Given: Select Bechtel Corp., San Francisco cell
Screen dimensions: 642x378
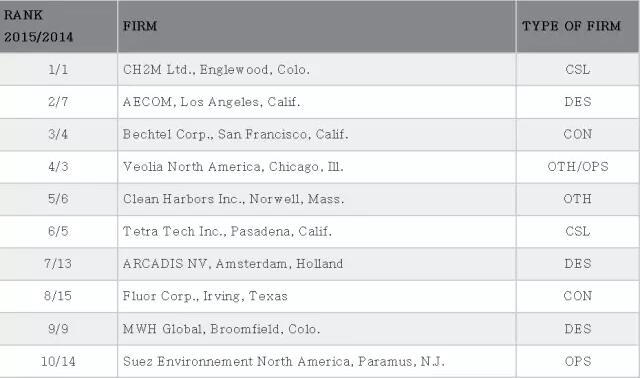Looking at the screenshot, I should (316, 134).
